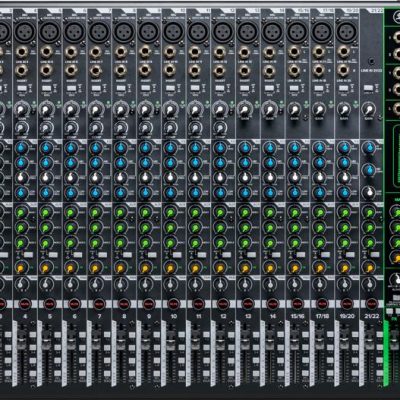Select the left Line In jack on channel 15/16
Screen dimensions: 400x400
(x=294, y=52)
